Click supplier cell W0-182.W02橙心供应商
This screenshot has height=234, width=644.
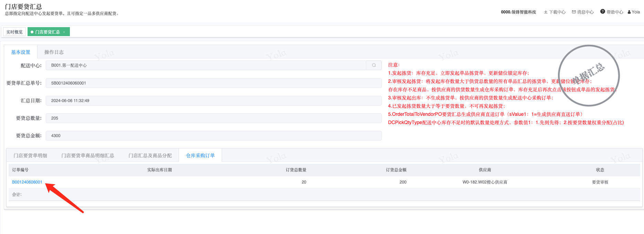485,182
